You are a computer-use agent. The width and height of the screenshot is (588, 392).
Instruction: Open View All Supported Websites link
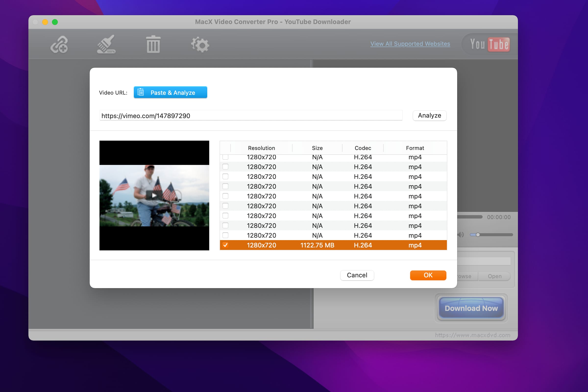pos(410,44)
